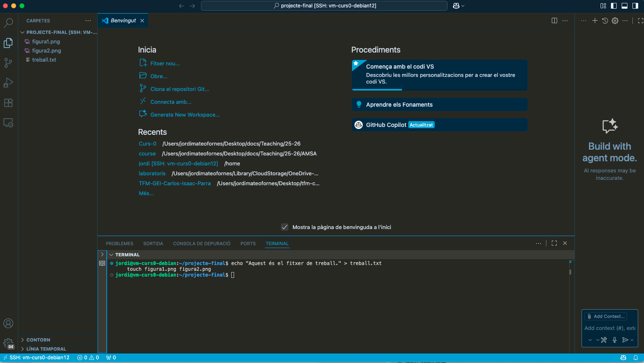Open the terminal panel more actions menu

539,243
